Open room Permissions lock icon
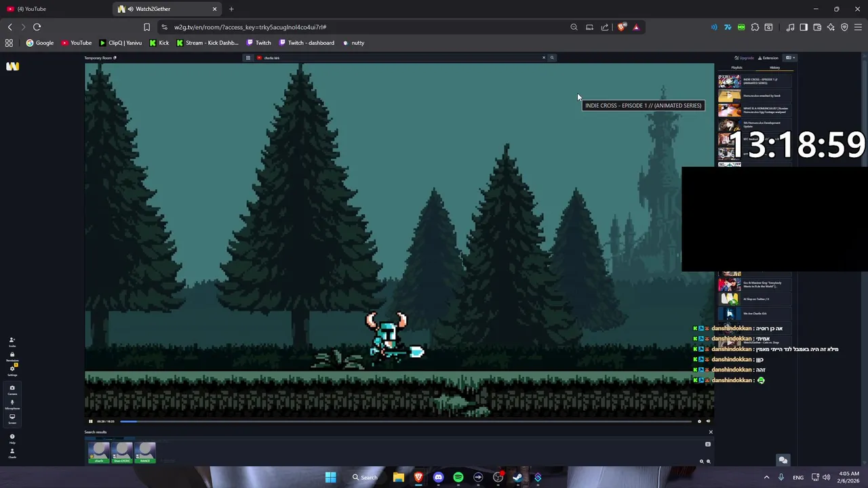The image size is (868, 488). tap(12, 357)
